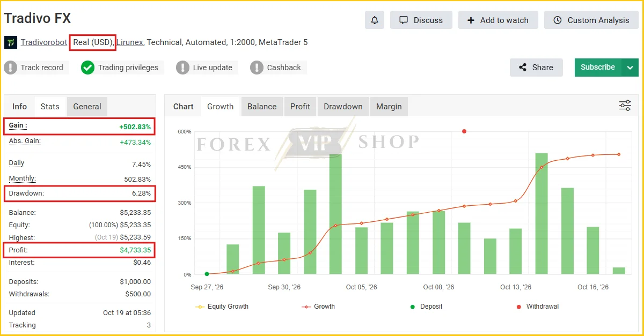Click the Balance row label

22,213
